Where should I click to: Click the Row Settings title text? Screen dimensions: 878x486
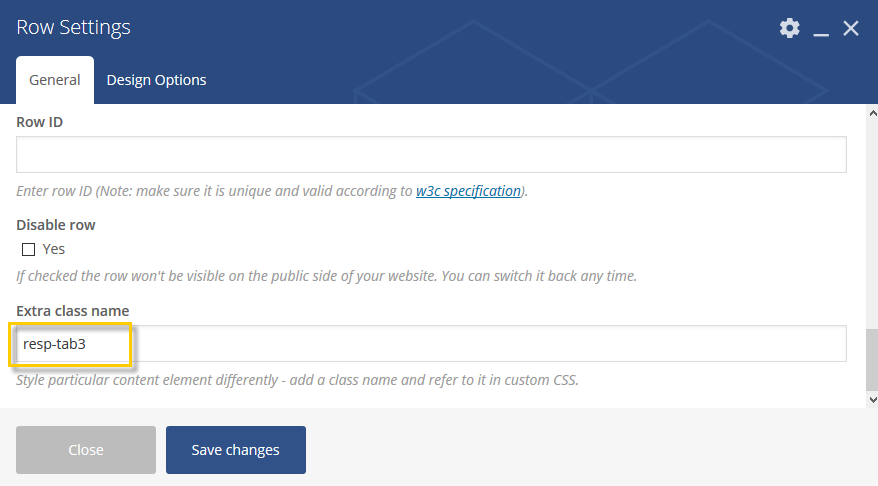tap(73, 27)
